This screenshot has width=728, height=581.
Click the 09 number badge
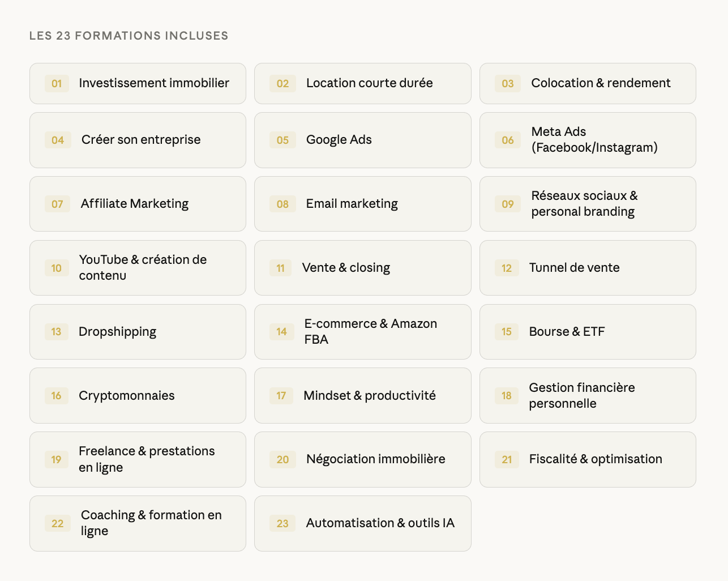pyautogui.click(x=508, y=204)
